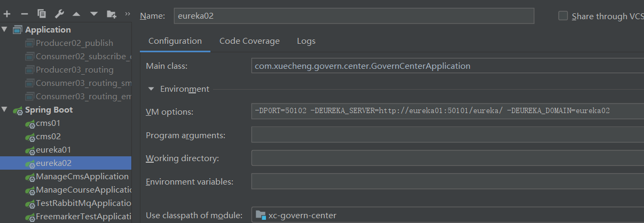Image resolution: width=644 pixels, height=223 pixels.
Task: Click the VM options field
Action: pyautogui.click(x=447, y=111)
